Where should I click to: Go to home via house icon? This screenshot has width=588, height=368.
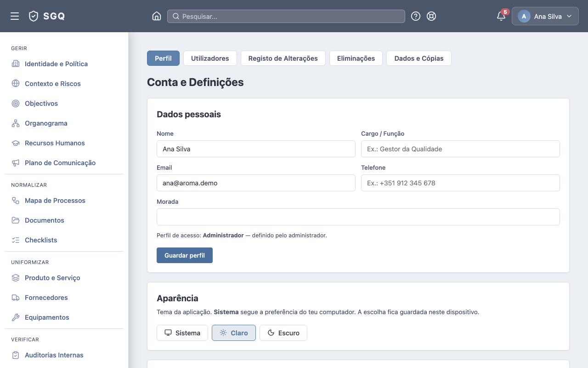pyautogui.click(x=157, y=16)
